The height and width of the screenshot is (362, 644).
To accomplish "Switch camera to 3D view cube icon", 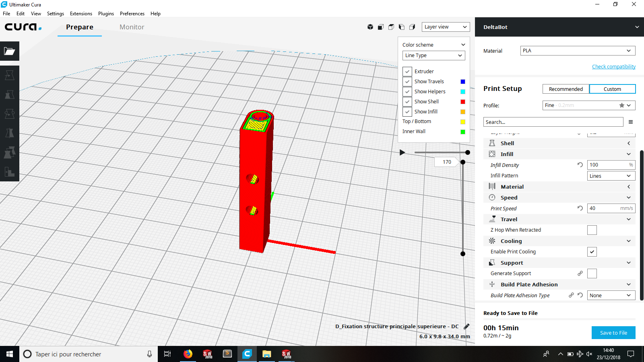I will (x=370, y=27).
